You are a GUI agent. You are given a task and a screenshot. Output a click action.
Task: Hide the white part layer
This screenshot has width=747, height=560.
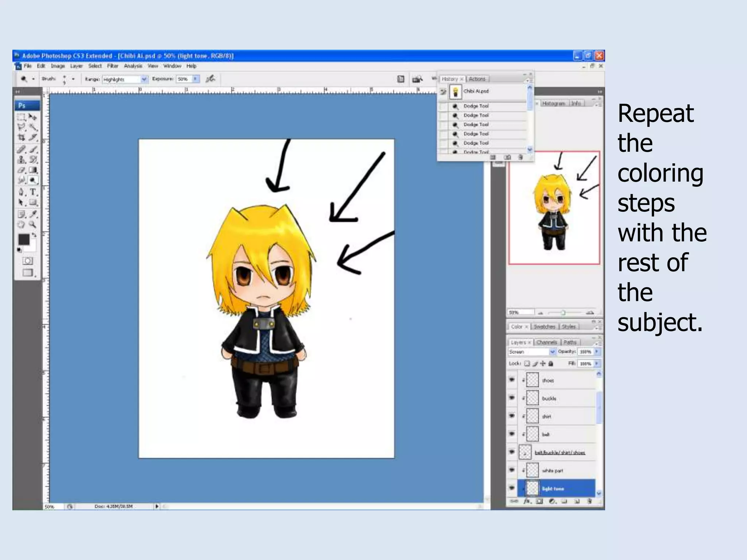[x=512, y=470]
